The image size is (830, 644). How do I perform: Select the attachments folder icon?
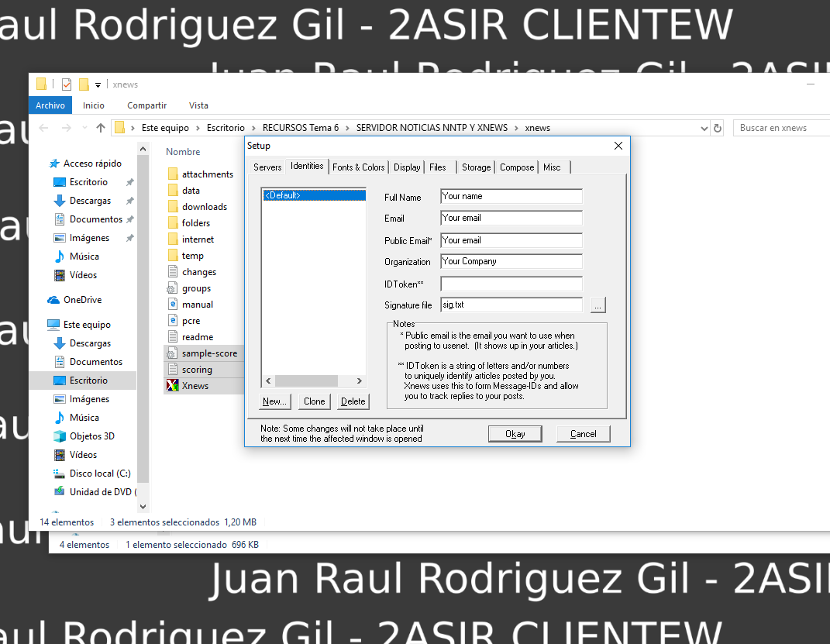(x=173, y=174)
